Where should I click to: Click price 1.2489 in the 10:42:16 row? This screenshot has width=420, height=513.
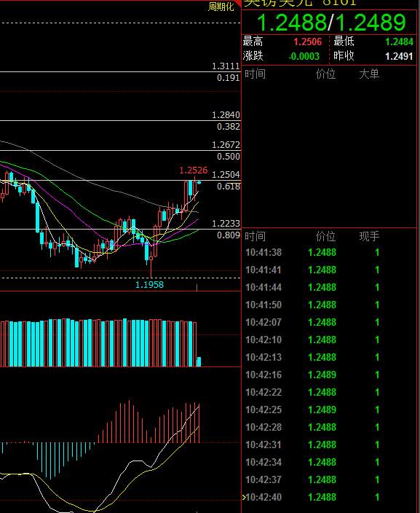tap(322, 375)
